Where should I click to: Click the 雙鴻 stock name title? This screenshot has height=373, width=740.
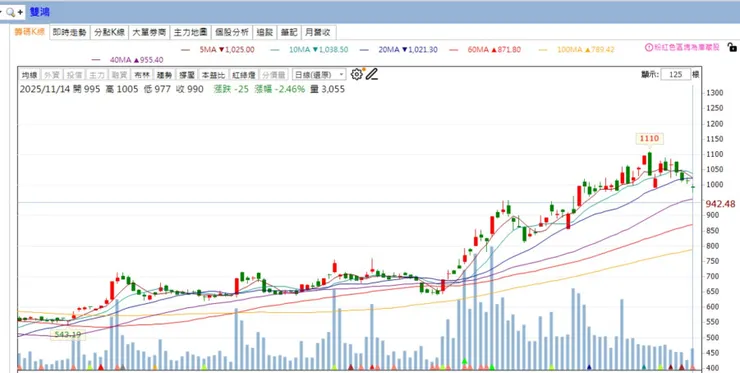(40, 12)
